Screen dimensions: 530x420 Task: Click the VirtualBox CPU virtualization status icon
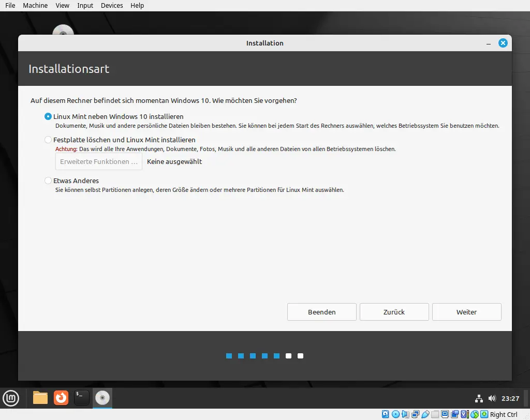(x=465, y=414)
